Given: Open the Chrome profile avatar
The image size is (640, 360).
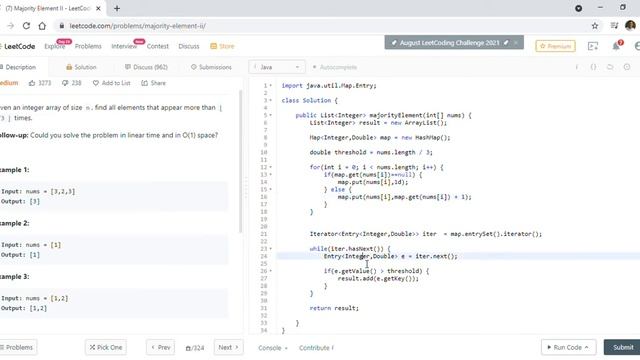Looking at the screenshot, I should point(630,25).
